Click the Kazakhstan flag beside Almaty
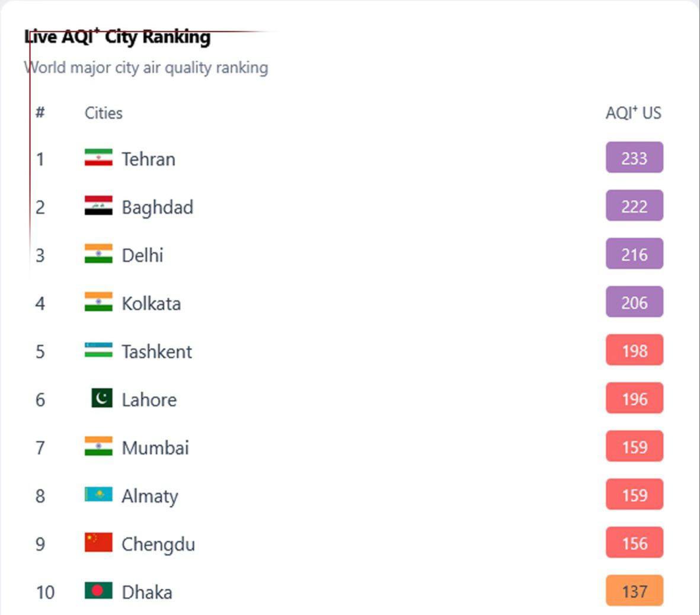700x615 pixels. [x=98, y=494]
